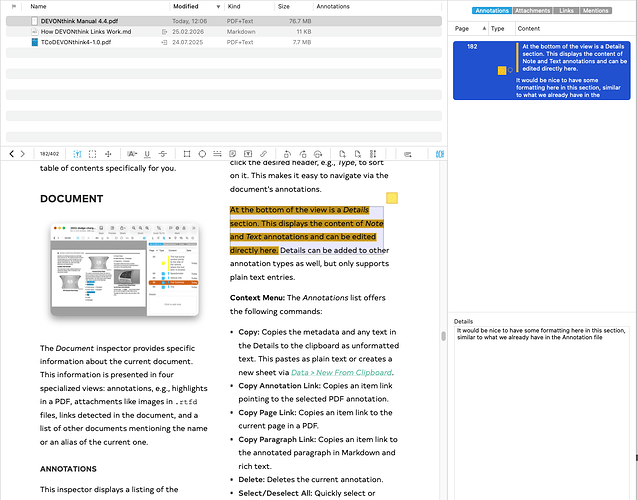Viewport: 638px width, 500px height.
Task: Click the 7.7 MB size value
Action: [302, 42]
